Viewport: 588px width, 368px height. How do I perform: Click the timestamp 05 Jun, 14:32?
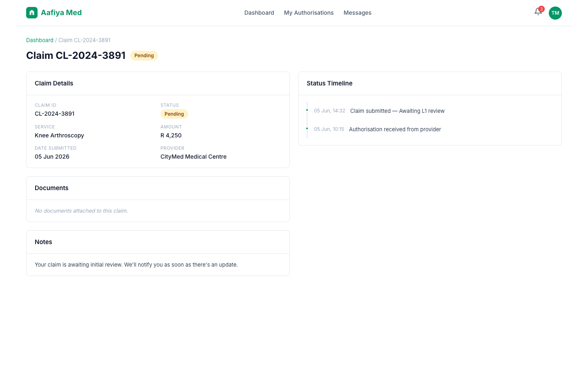point(330,111)
